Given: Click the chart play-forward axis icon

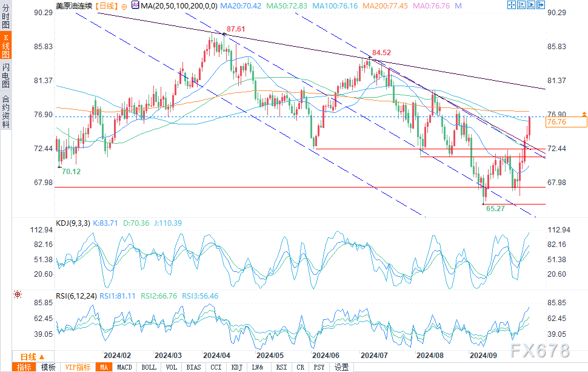Looking at the screenshot, I should coord(531,5).
